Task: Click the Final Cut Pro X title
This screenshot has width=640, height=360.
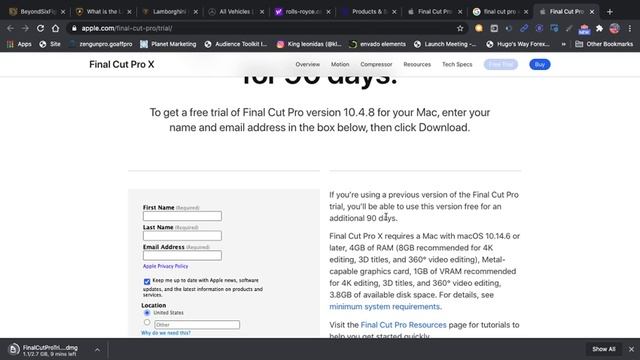Action: coord(122,64)
